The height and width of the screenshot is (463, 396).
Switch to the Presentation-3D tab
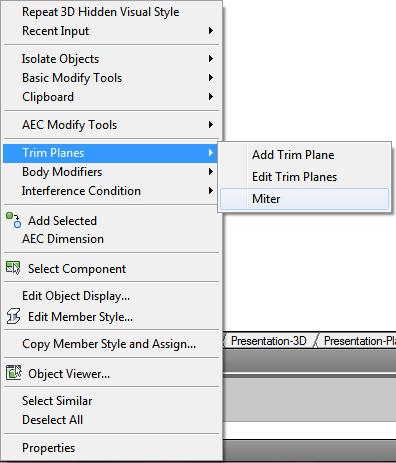click(x=269, y=341)
